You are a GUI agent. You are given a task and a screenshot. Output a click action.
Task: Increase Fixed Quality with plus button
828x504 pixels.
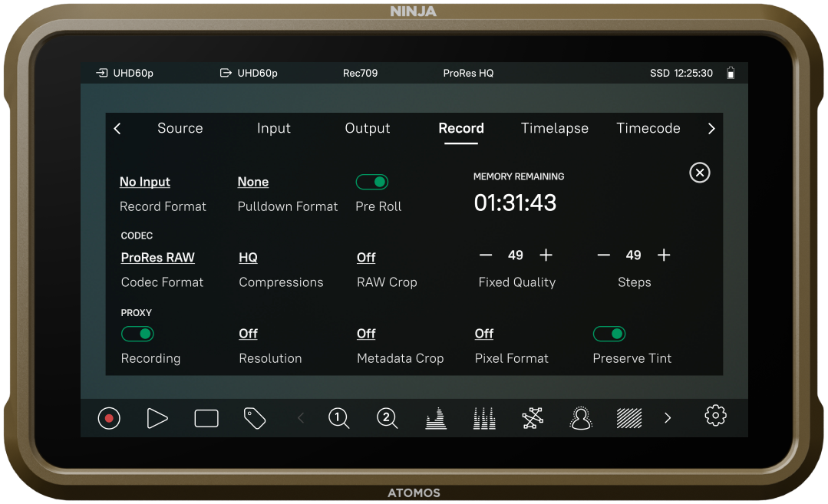(x=546, y=255)
